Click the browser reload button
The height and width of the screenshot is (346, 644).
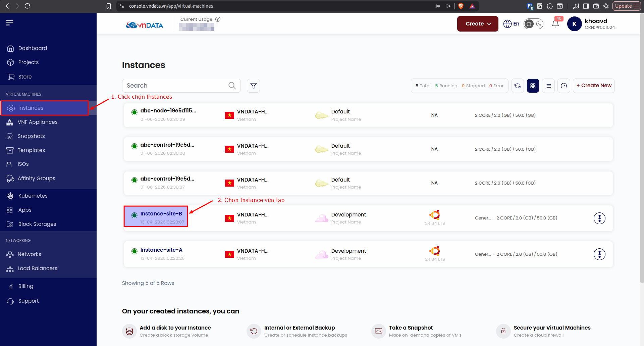28,6
